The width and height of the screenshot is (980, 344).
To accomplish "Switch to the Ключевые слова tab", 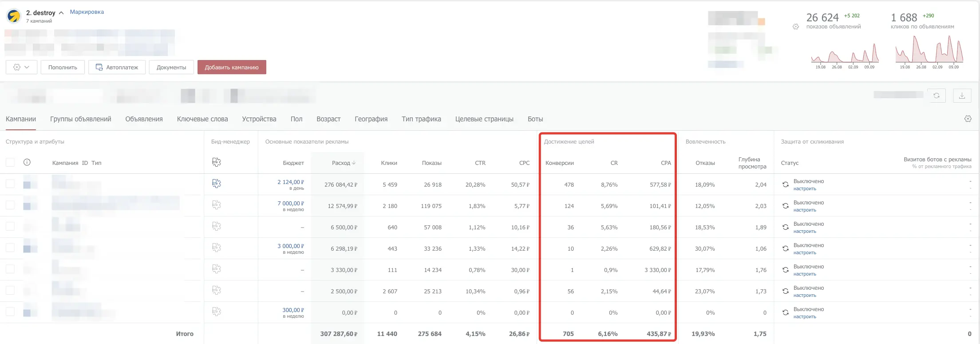I will (x=202, y=119).
